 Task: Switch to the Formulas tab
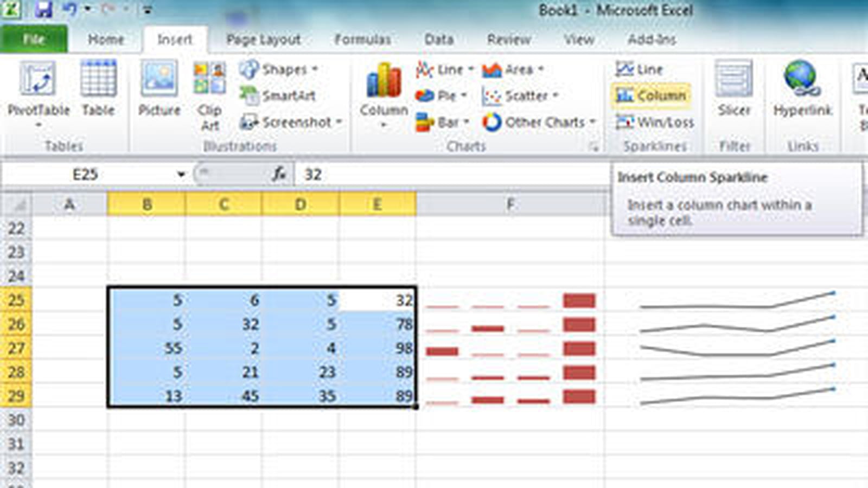point(362,39)
